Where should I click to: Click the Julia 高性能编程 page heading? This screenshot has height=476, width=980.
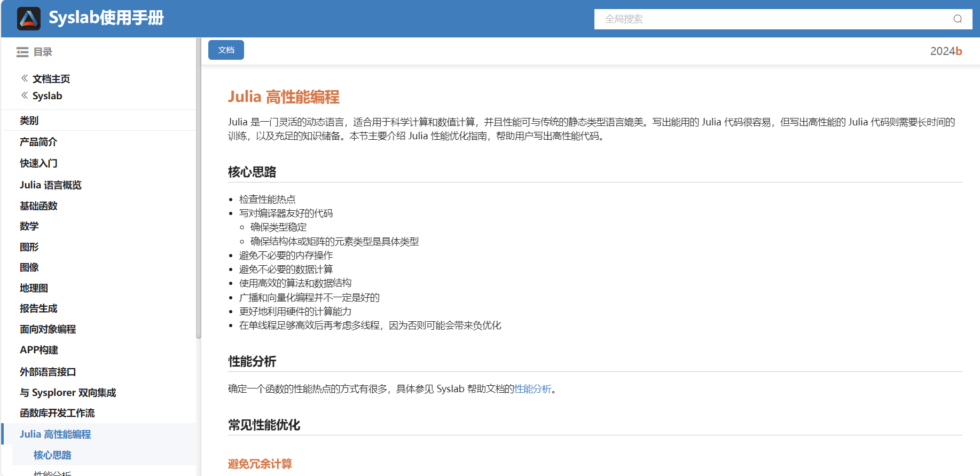(x=284, y=97)
